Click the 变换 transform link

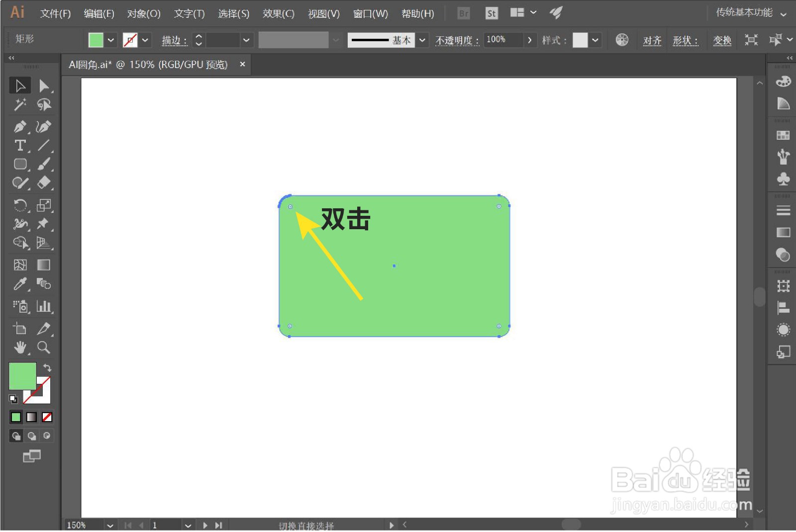coord(722,40)
